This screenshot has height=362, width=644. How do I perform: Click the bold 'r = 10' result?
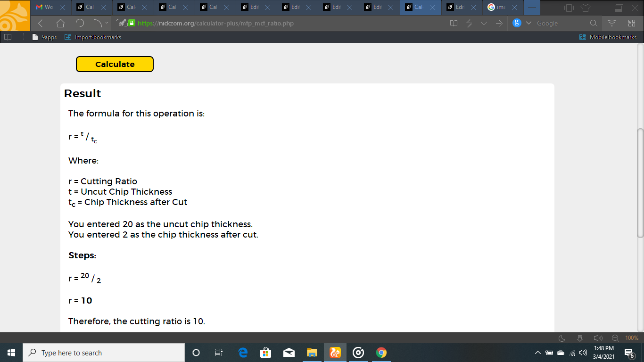click(x=80, y=301)
